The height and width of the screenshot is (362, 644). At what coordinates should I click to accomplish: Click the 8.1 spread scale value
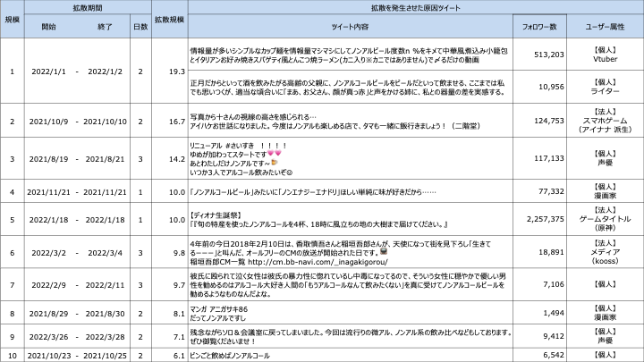(x=179, y=314)
